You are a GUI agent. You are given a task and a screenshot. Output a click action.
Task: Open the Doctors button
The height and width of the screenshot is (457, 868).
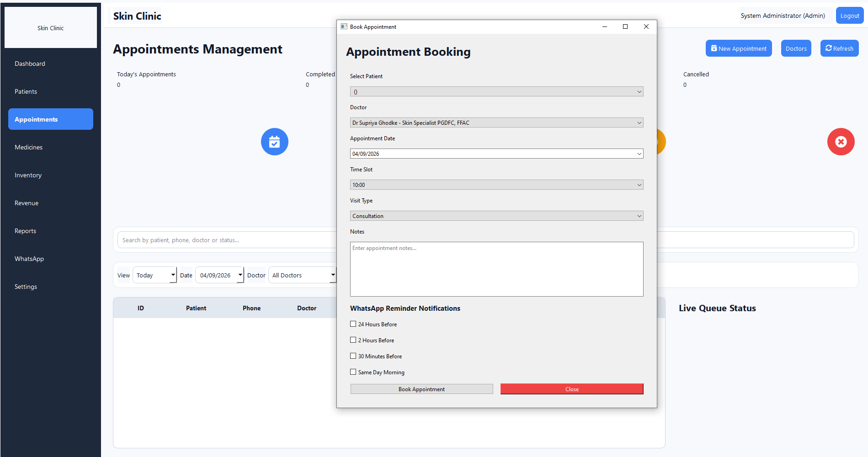[x=796, y=48]
